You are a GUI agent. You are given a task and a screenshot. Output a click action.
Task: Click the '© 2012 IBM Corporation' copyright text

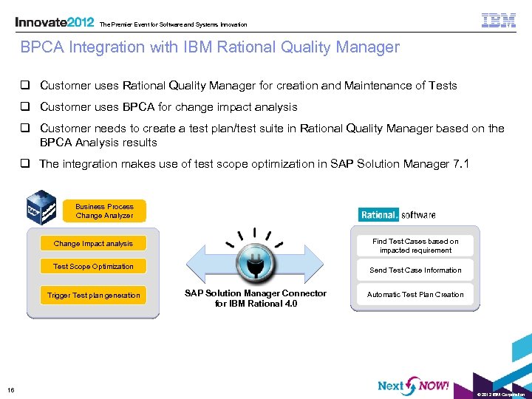[x=500, y=395]
